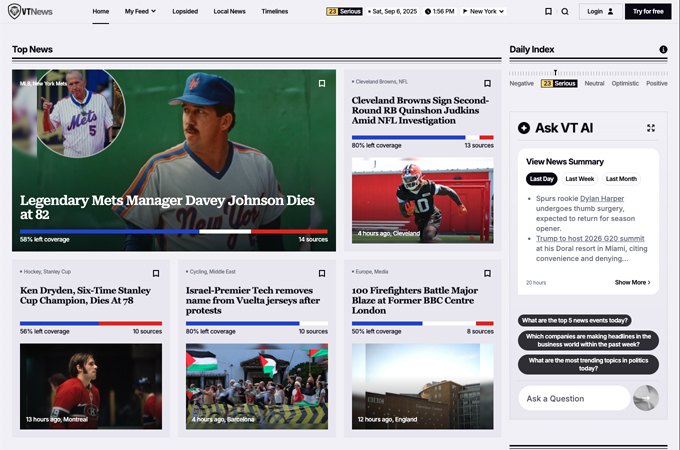This screenshot has width=680, height=450.
Task: Click the 'Europe, Media' tag
Action: click(x=371, y=271)
